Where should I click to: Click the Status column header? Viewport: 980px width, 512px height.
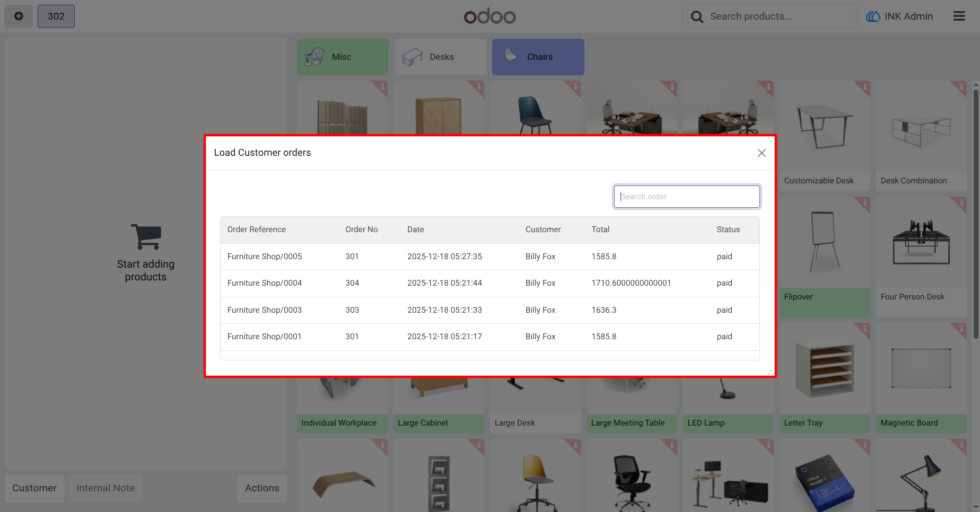(728, 229)
